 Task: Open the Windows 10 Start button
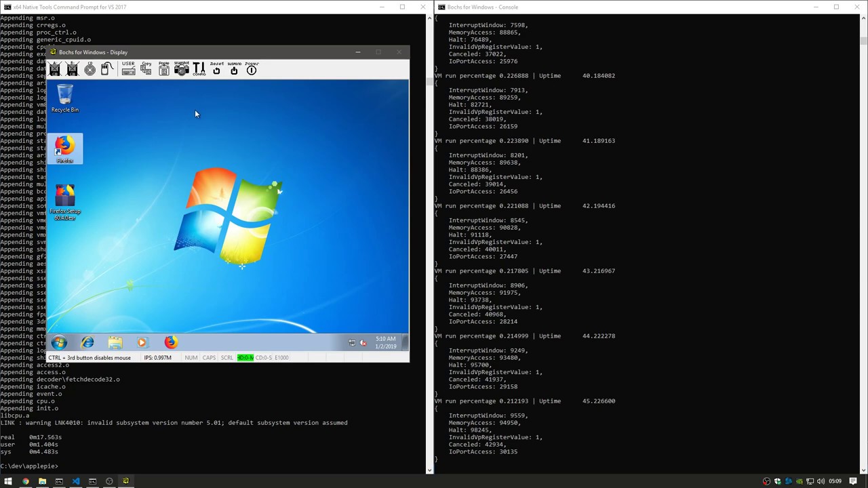coord(8,481)
